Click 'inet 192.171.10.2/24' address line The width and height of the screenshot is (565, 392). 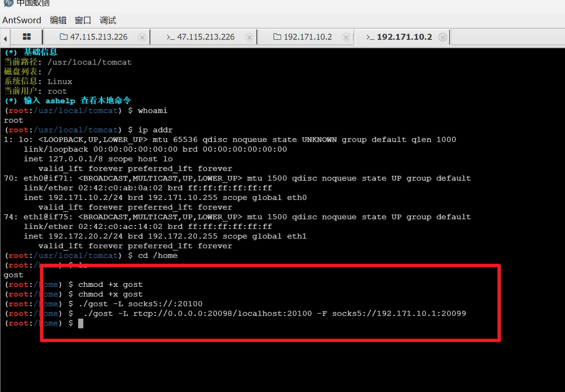165,198
